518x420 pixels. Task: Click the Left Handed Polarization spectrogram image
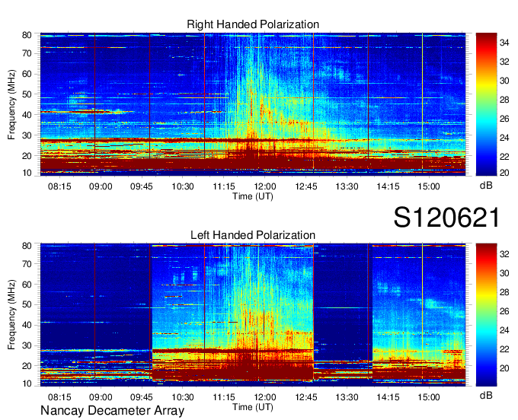tap(253, 315)
